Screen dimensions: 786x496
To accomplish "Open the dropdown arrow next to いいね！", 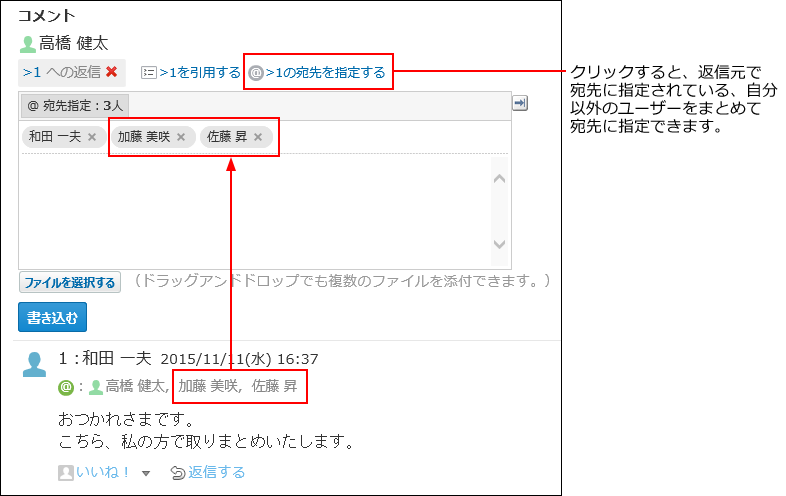I will [146, 473].
